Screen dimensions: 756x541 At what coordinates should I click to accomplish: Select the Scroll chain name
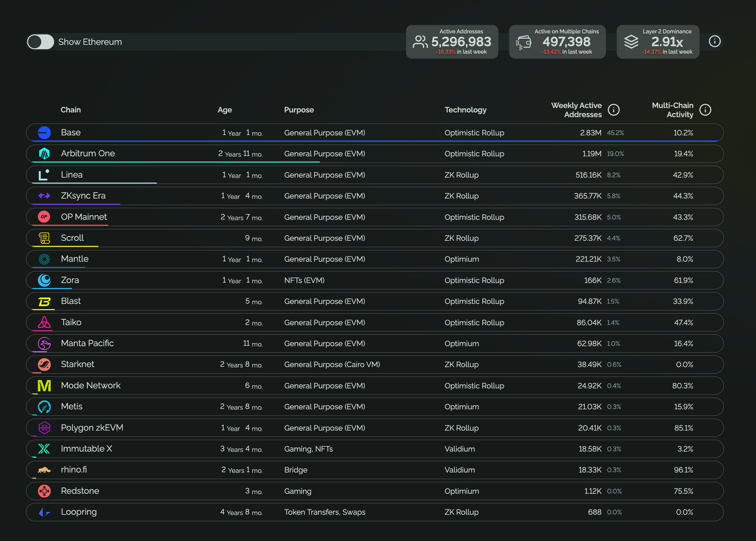72,238
